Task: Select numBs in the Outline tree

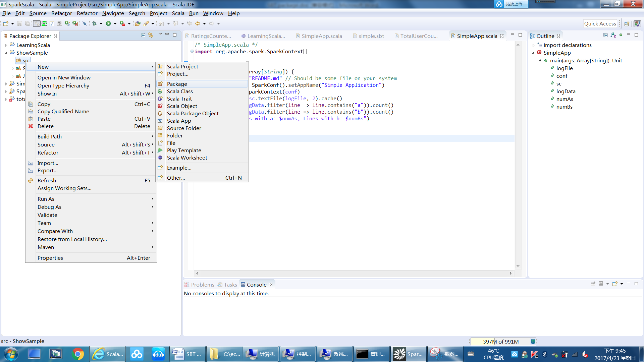Action: (564, 107)
